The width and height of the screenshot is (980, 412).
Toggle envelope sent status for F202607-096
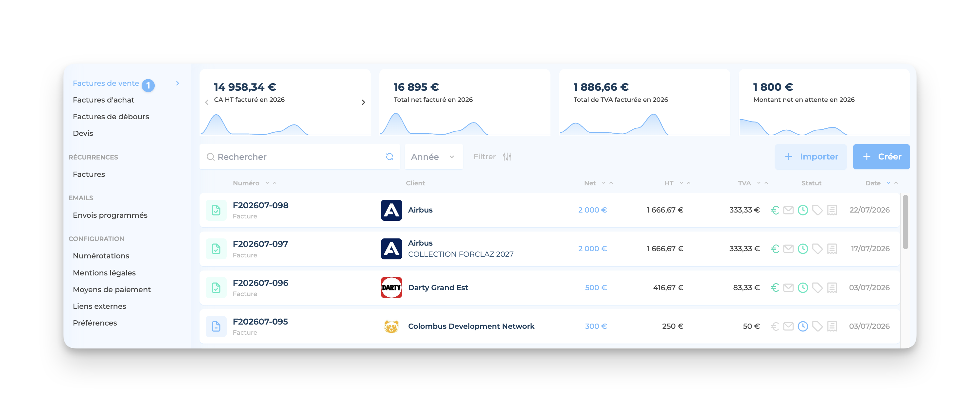[x=788, y=288]
